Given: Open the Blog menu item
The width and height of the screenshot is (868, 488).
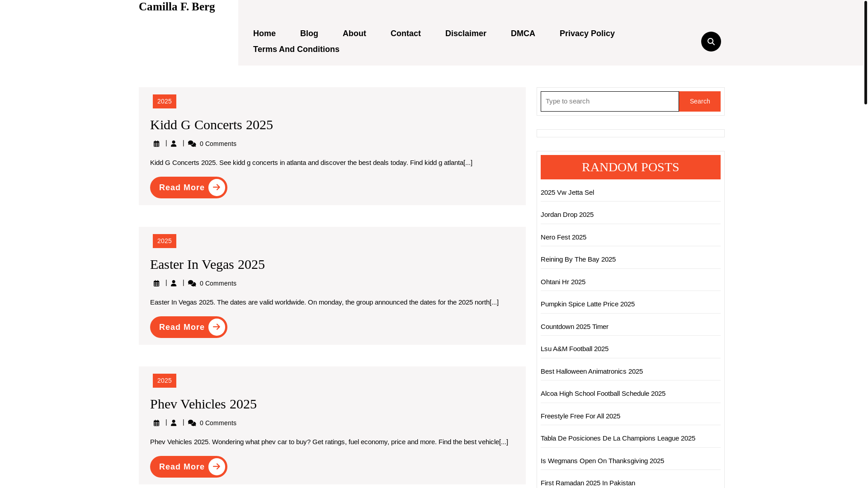Looking at the screenshot, I should pos(309,33).
